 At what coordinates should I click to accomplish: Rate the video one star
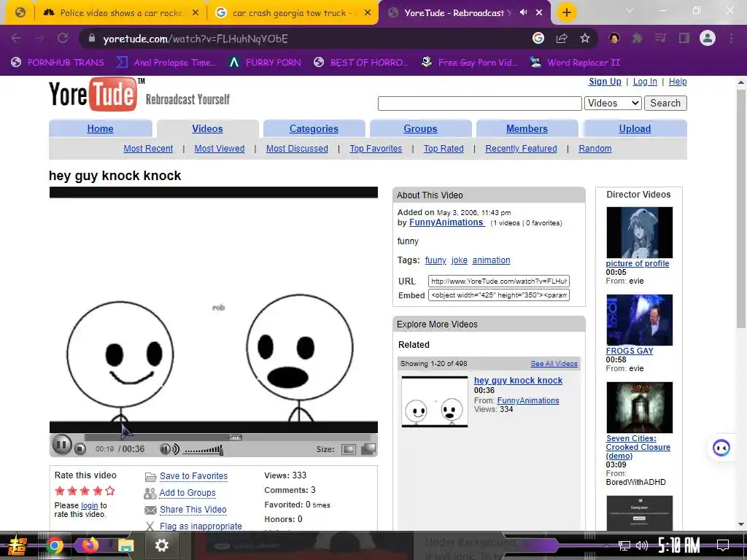[60, 491]
